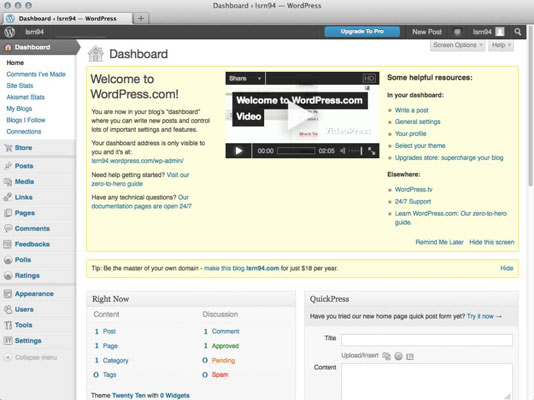
Task: Open the lsrn94.wordpress.com/wp-admin link
Action: (x=138, y=161)
